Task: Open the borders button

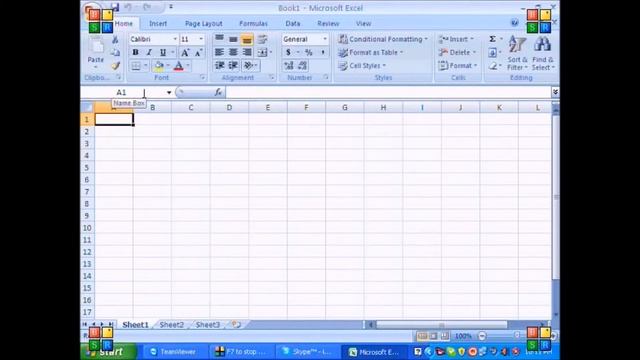Action: coord(136,66)
